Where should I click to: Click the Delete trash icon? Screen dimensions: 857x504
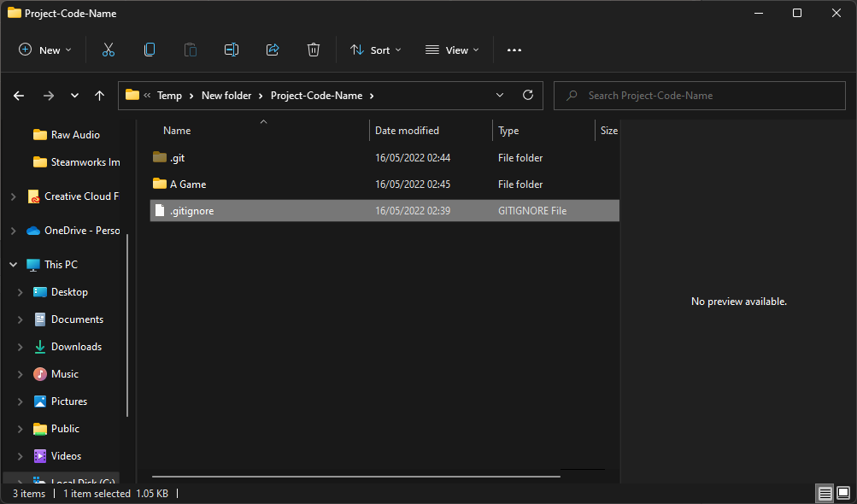point(314,50)
